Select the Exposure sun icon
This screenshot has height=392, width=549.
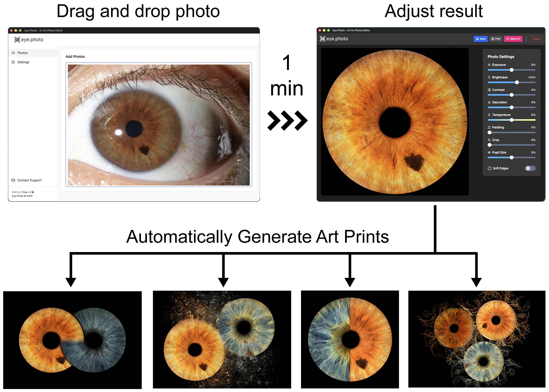[489, 65]
